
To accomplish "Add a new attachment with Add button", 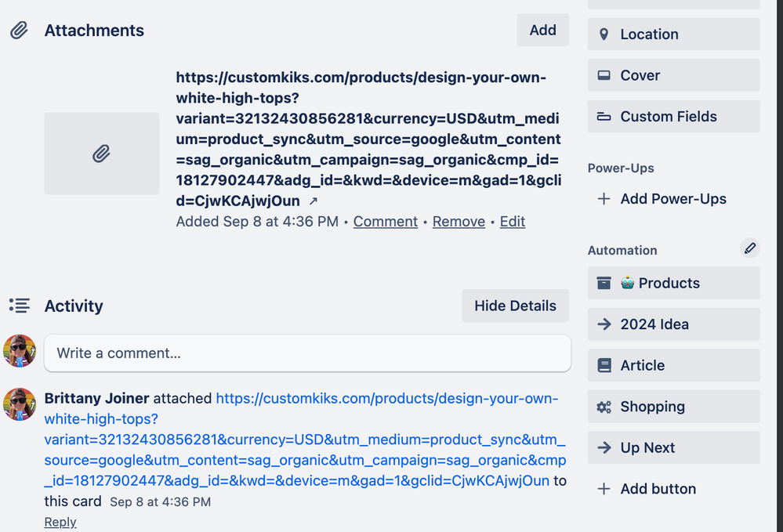I will point(542,30).
